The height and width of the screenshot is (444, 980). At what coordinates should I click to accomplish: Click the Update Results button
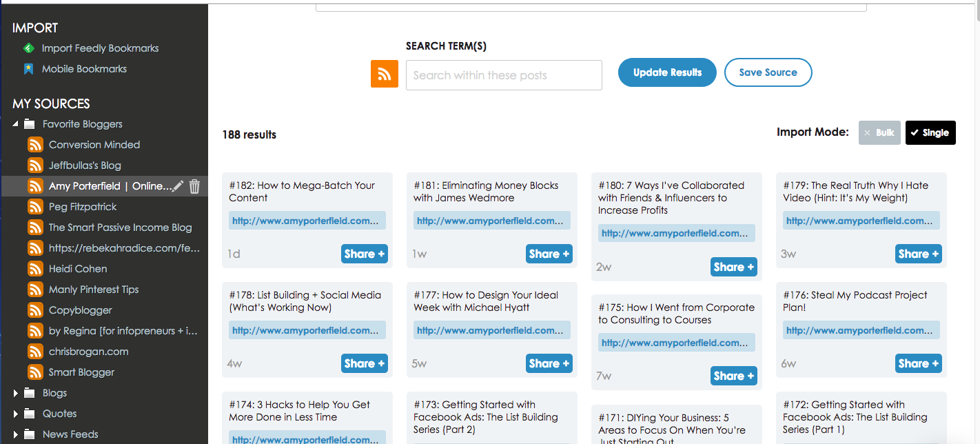[667, 72]
